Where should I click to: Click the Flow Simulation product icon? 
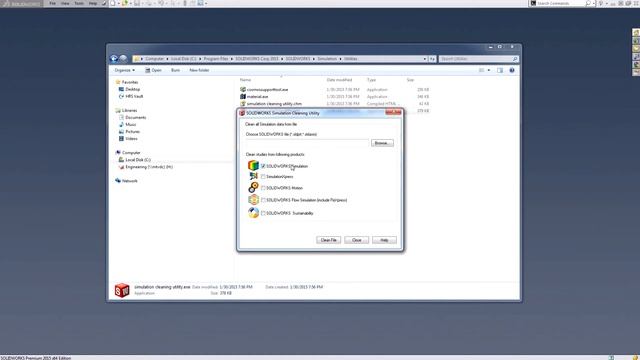[253, 200]
